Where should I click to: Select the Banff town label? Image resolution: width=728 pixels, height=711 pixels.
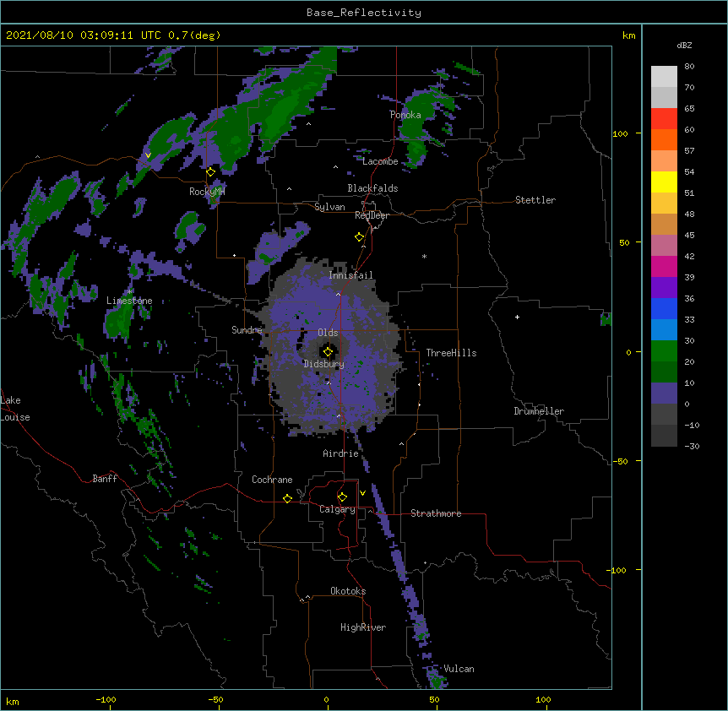coord(105,479)
